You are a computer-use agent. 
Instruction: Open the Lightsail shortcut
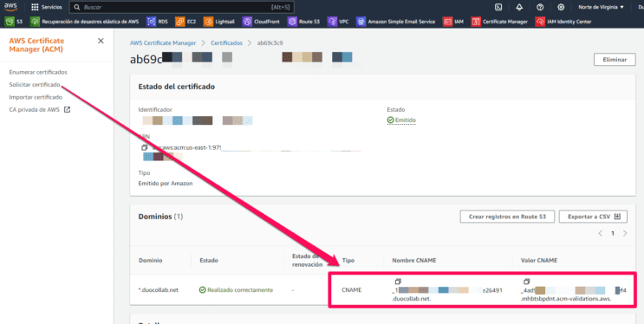pyautogui.click(x=220, y=22)
